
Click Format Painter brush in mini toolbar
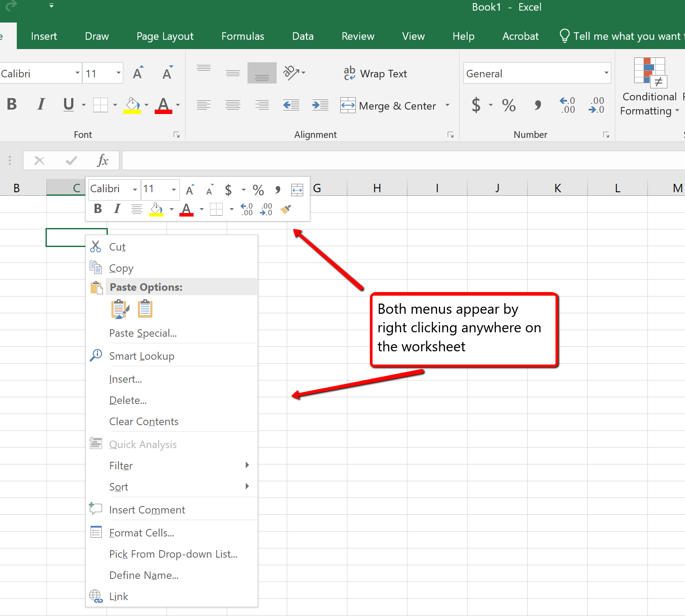tap(285, 209)
